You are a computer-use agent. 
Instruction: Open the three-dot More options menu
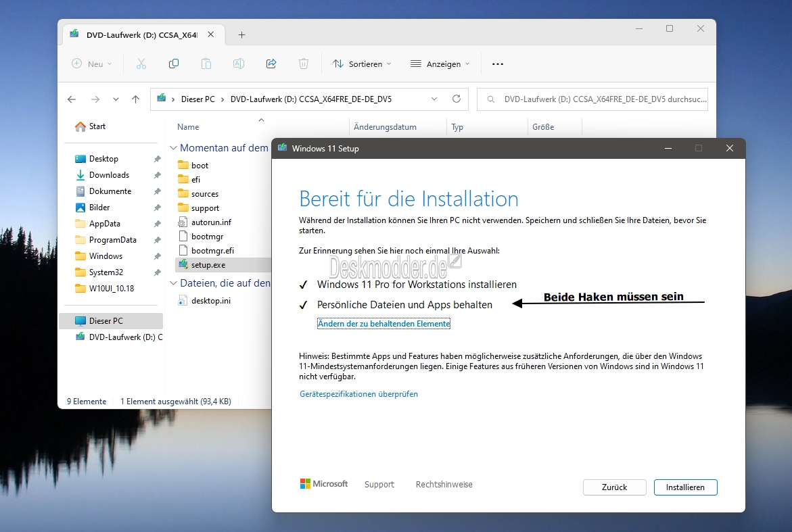498,64
